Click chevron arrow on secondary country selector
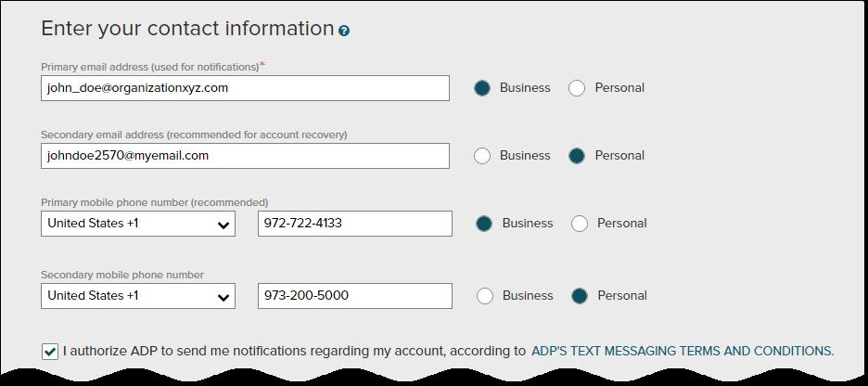Image resolution: width=868 pixels, height=386 pixels. point(223,298)
